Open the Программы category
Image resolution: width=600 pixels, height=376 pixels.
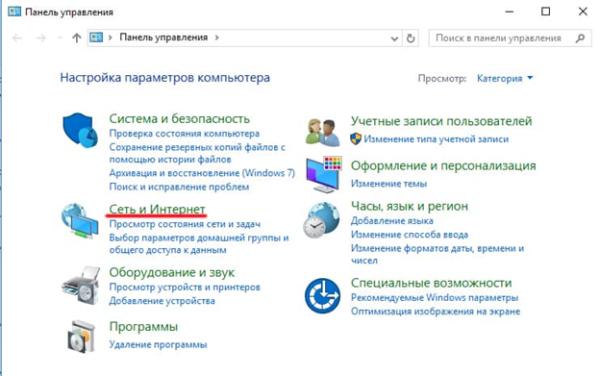tap(143, 327)
